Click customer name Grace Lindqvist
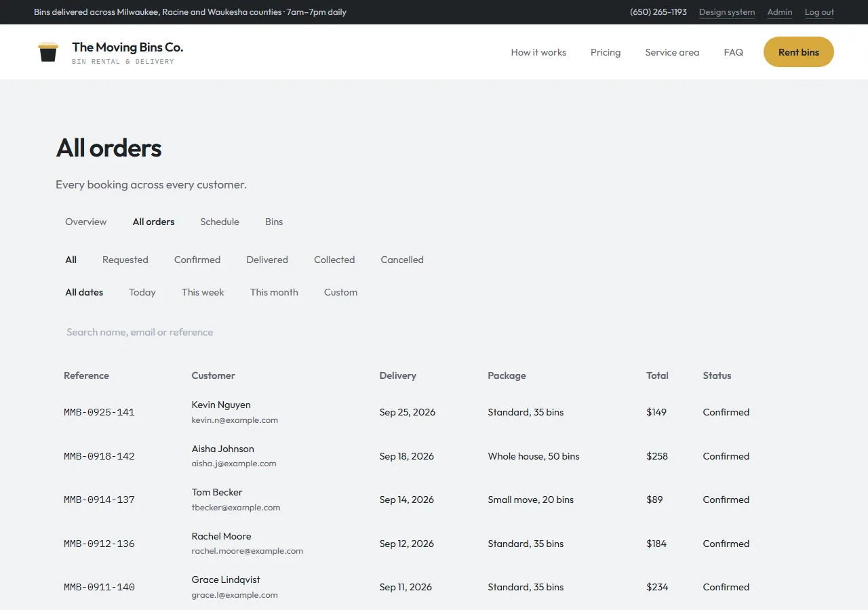 (x=226, y=579)
